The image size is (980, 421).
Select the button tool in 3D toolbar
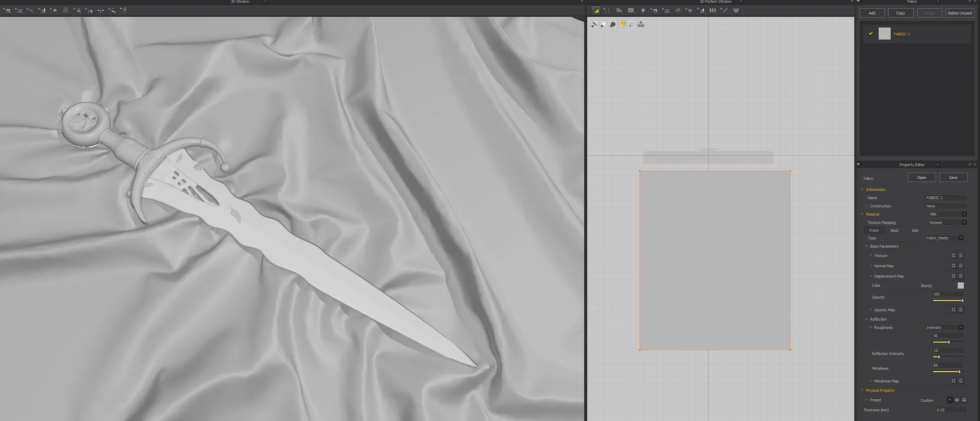pos(54,10)
